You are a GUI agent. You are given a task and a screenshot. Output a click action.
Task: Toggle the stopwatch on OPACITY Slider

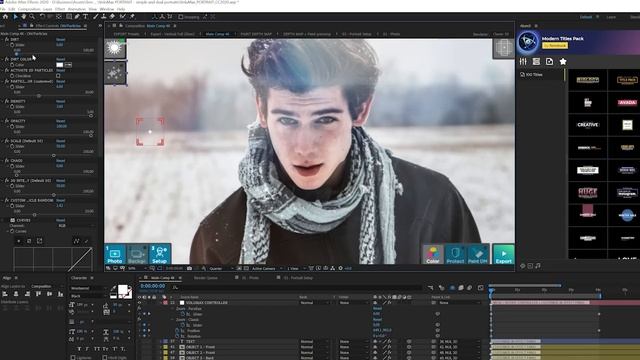12,126
